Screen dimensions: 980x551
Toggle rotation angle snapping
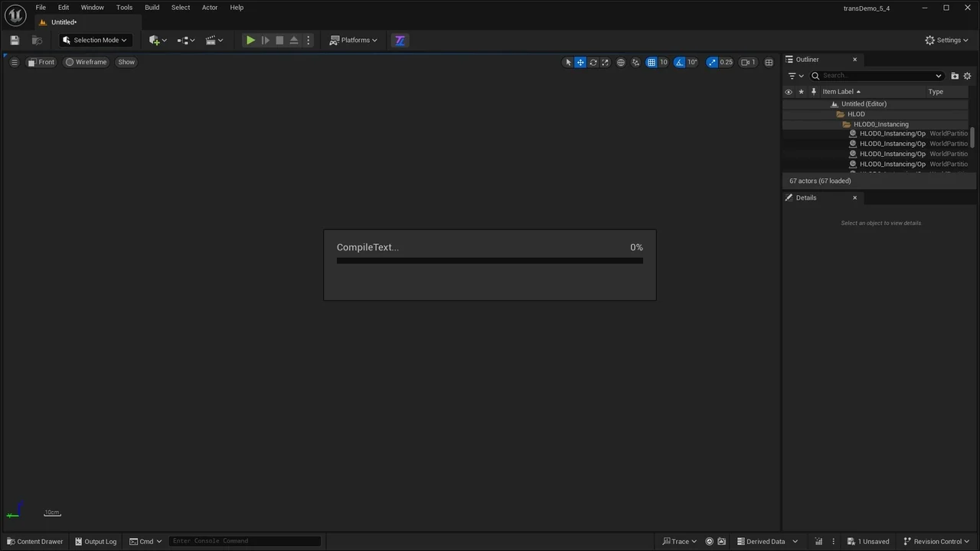tap(679, 62)
